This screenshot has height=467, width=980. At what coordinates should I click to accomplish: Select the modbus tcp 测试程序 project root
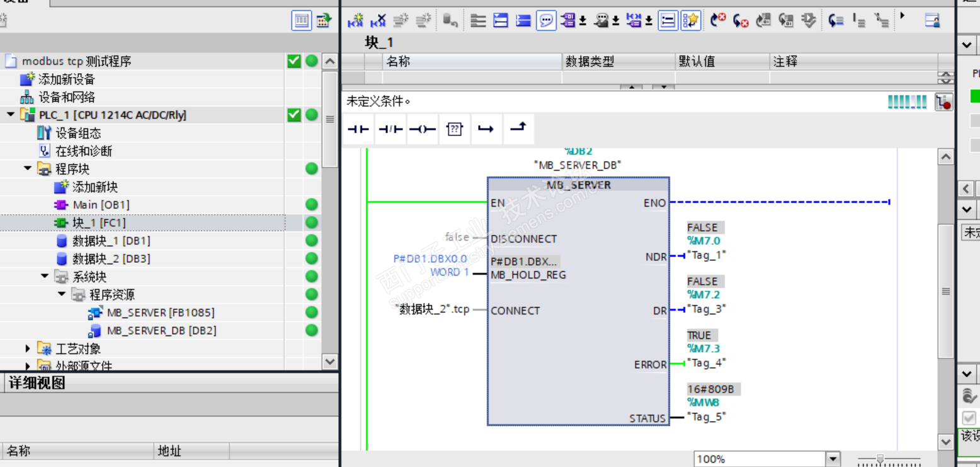(76, 61)
